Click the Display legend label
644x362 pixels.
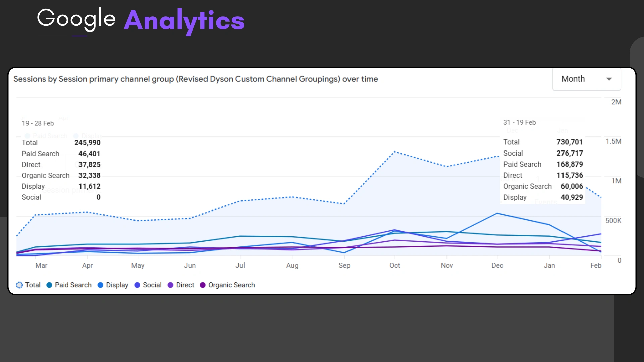pyautogui.click(x=117, y=285)
